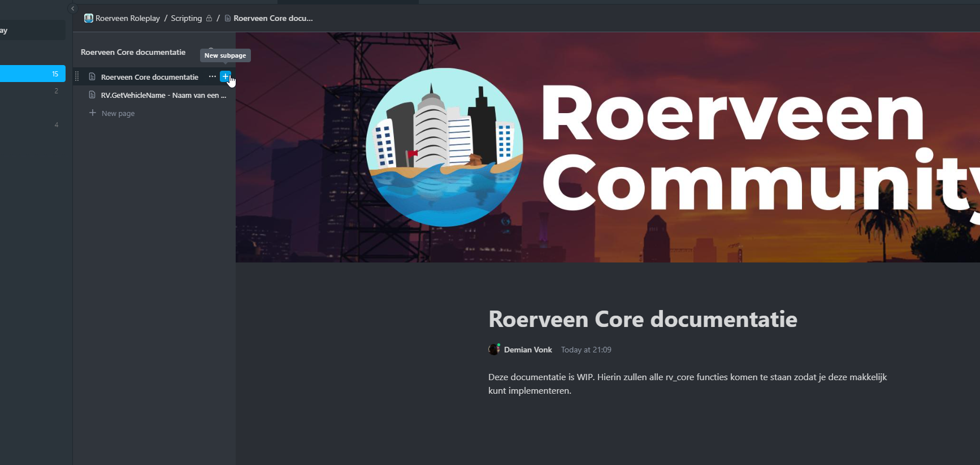Click the lock icon next to Scripting
Screen dimensions: 980x465
[x=209, y=18]
